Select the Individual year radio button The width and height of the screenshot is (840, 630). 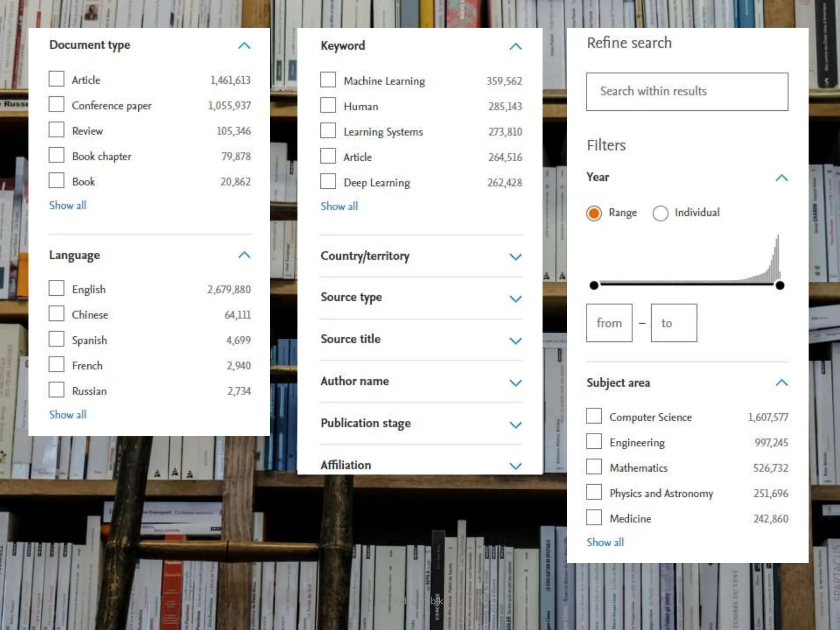[660, 213]
